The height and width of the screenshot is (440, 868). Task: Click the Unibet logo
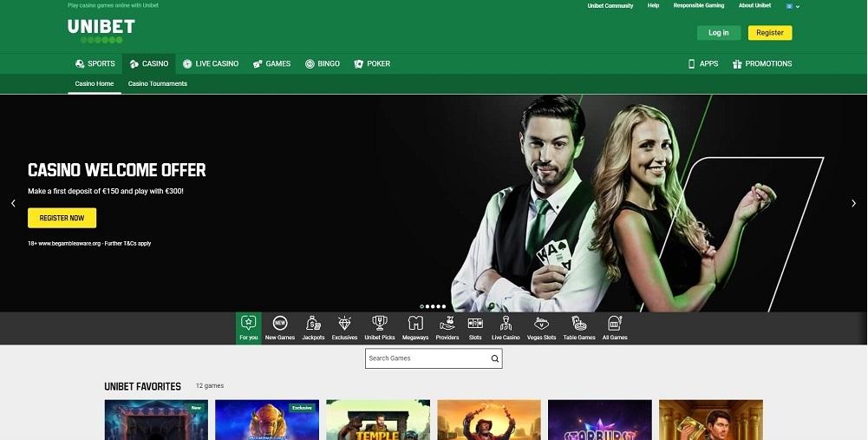click(x=101, y=31)
